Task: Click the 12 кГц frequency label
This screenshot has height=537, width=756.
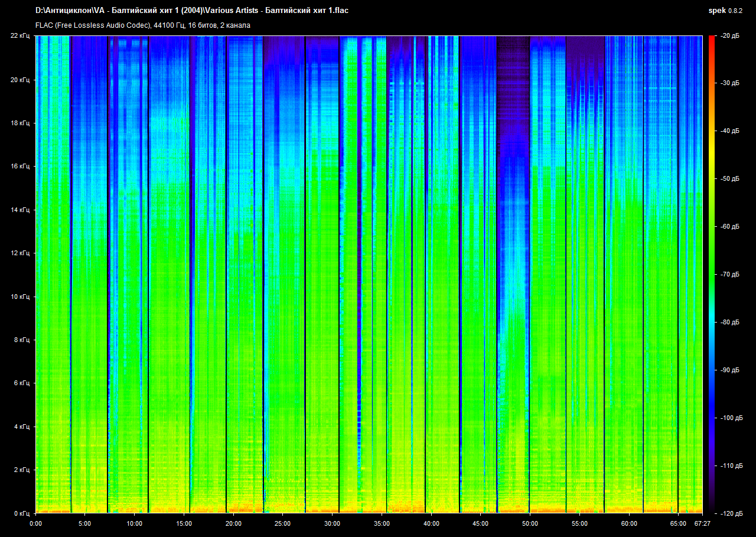Action: pyautogui.click(x=20, y=253)
